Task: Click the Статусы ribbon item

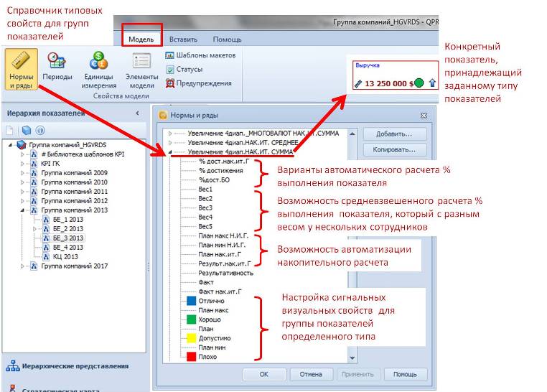Action: pos(188,69)
